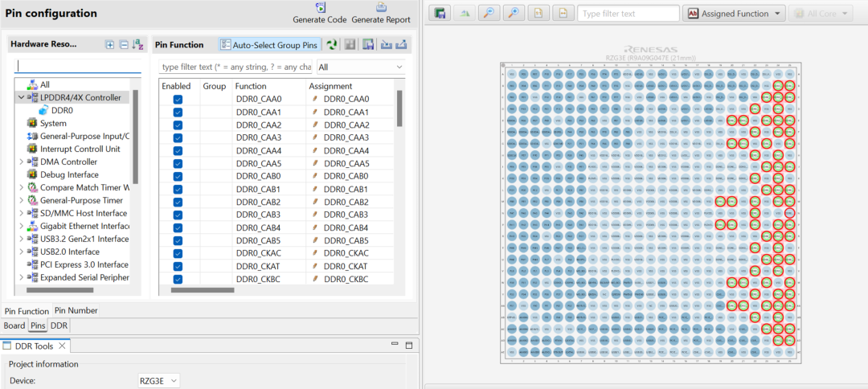Expand the USB3.2 Gen2x1 Interface node

(x=21, y=239)
